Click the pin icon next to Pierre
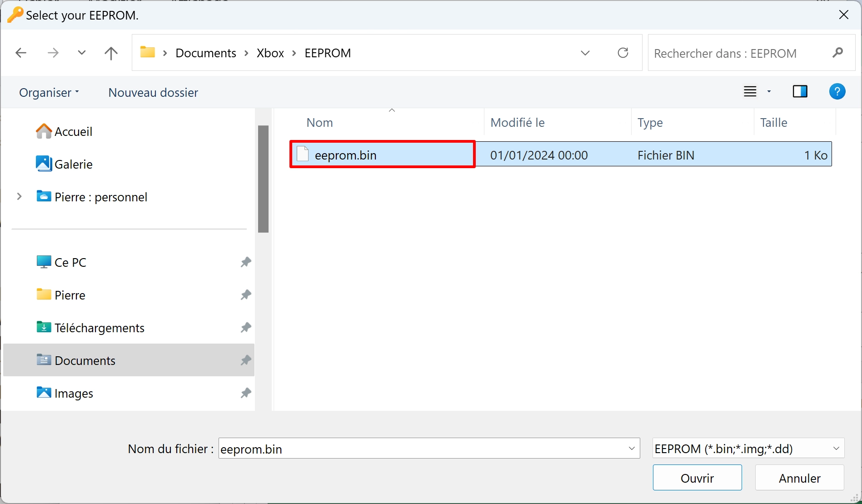This screenshot has height=504, width=862. tap(246, 295)
